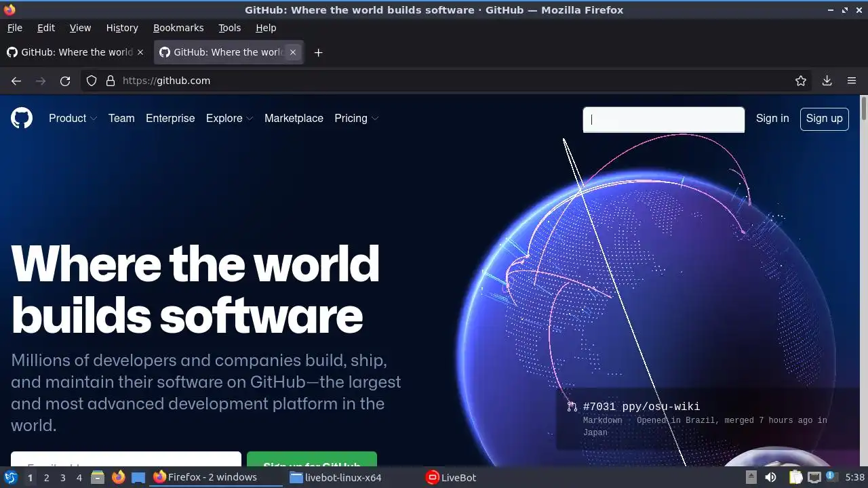Click the volume speaker tray icon
Image resolution: width=868 pixels, height=488 pixels.
[x=770, y=477]
